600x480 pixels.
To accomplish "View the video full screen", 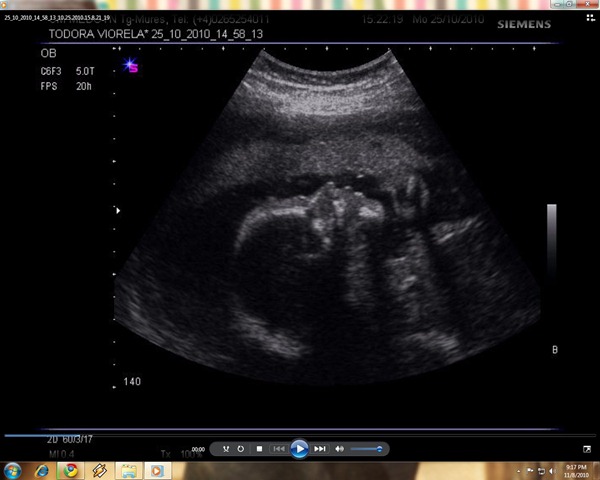I will point(587,449).
